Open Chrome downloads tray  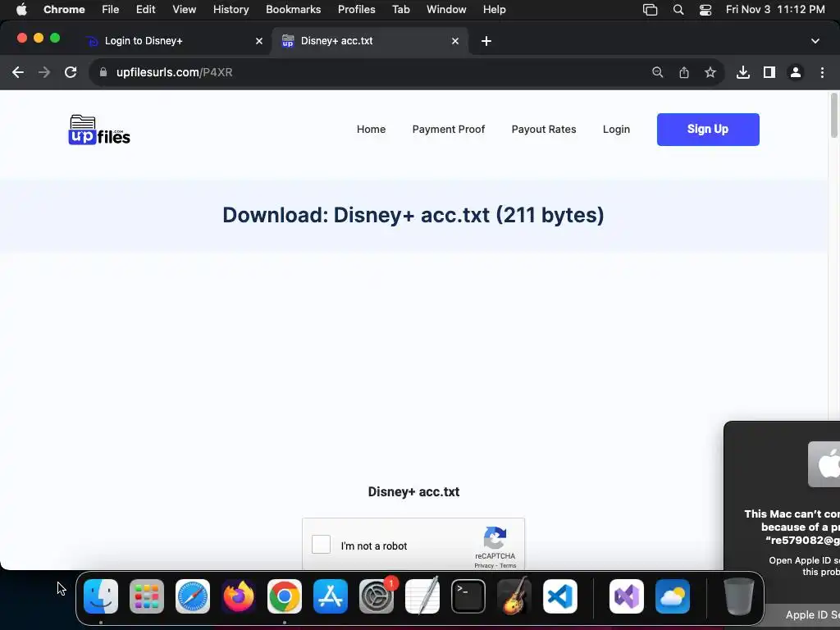tap(743, 72)
